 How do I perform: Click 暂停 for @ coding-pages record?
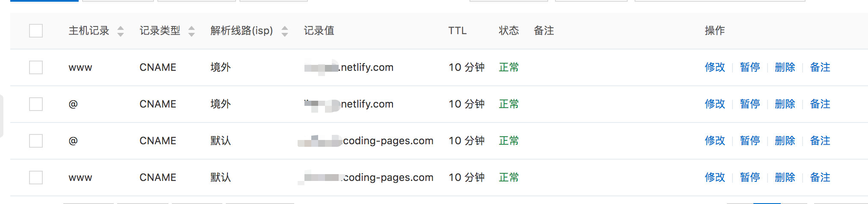tap(750, 141)
